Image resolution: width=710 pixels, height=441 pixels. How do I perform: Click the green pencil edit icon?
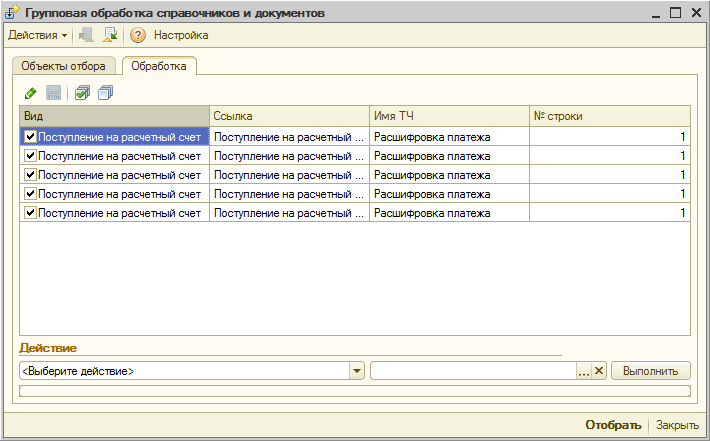coord(30,94)
